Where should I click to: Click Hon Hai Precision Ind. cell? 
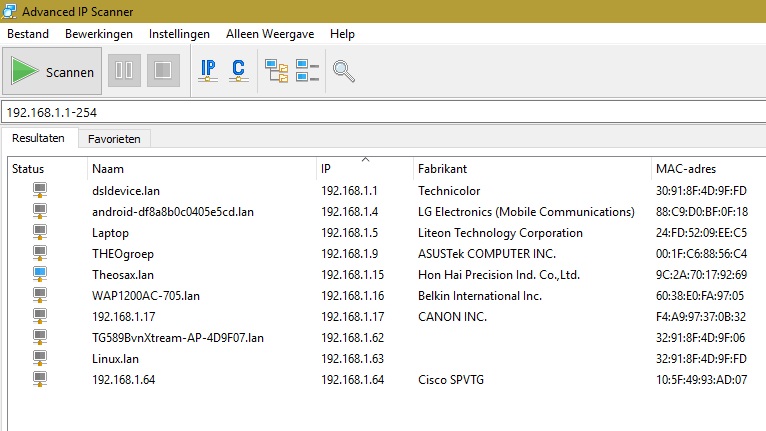click(x=499, y=275)
